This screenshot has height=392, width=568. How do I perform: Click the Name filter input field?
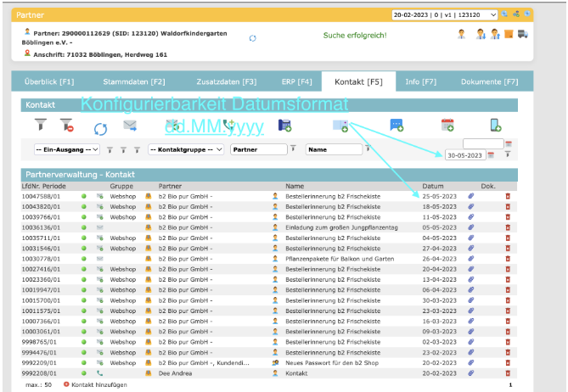333,149
